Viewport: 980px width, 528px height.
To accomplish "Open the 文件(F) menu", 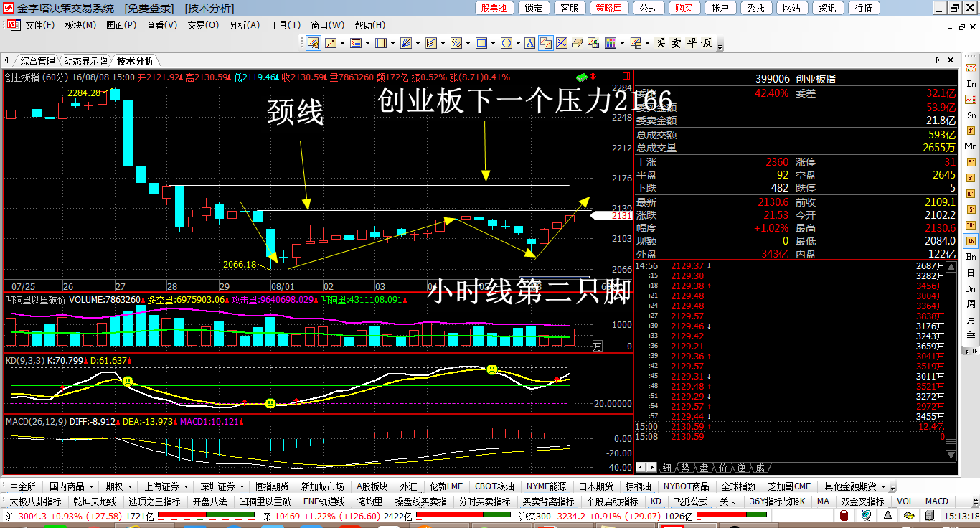I will pos(39,25).
